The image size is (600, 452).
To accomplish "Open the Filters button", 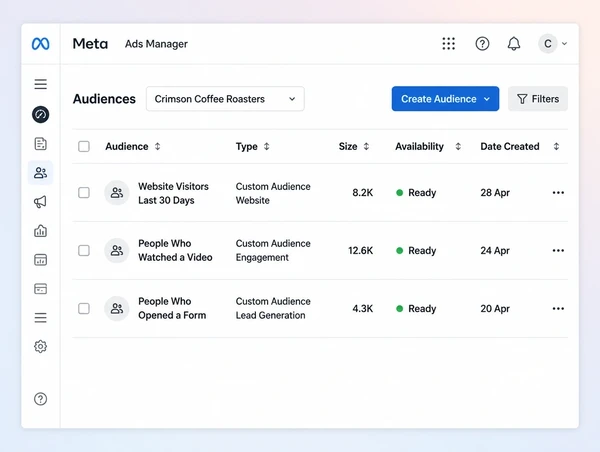I will click(x=538, y=99).
